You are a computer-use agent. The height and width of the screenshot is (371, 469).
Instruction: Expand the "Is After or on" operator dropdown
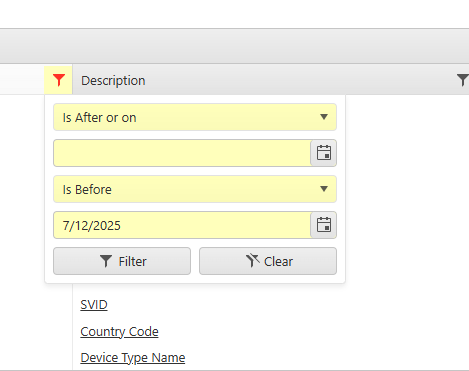point(195,117)
